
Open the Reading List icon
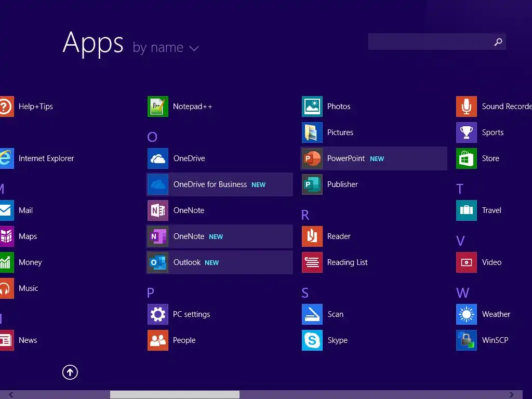point(312,262)
